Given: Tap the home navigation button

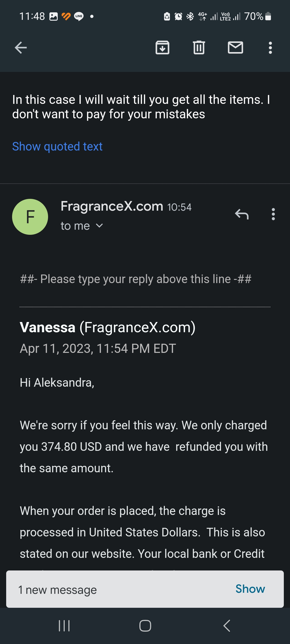Looking at the screenshot, I should click(145, 625).
